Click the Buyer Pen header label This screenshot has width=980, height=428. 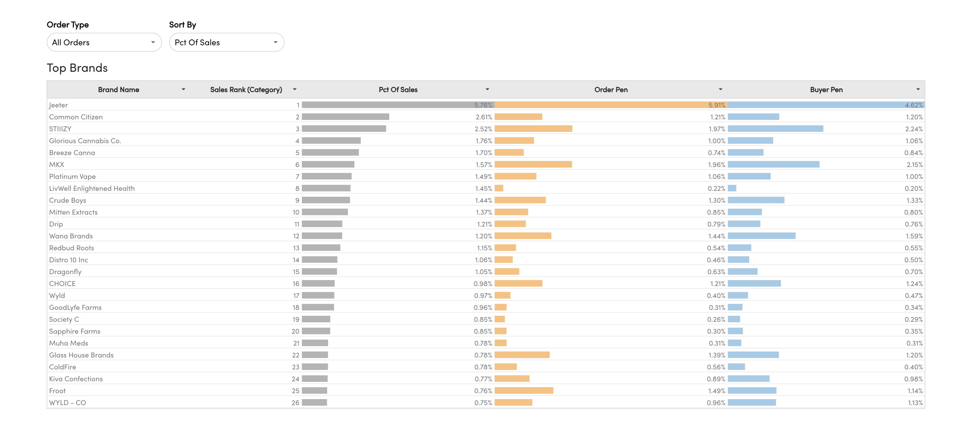[826, 90]
